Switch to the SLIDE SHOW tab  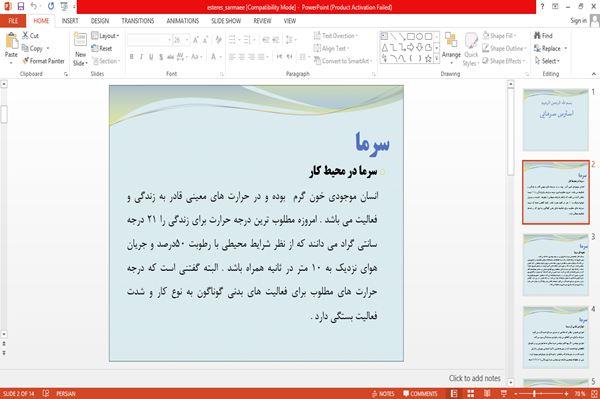pyautogui.click(x=226, y=21)
